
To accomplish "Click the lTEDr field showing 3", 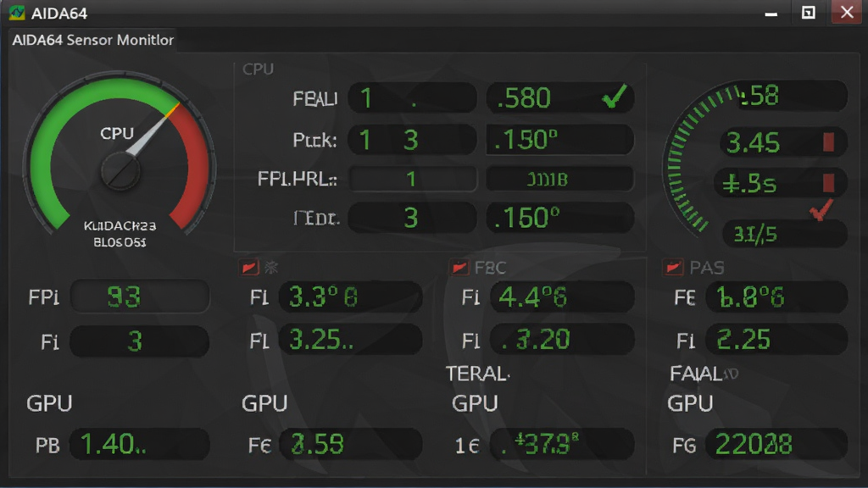I will [x=412, y=218].
